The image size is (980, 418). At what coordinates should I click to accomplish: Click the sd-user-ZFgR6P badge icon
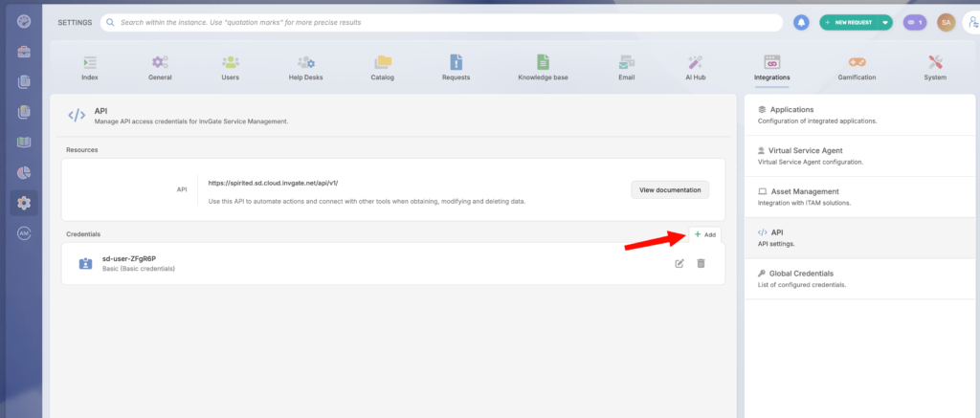pyautogui.click(x=85, y=264)
